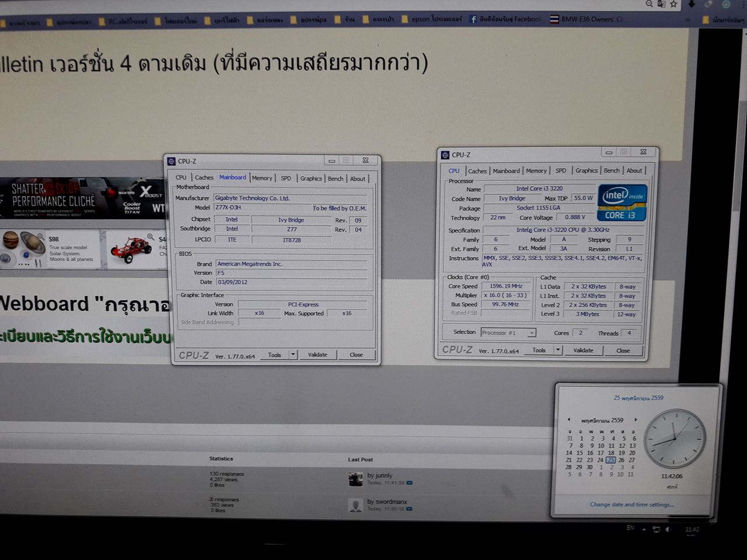Click the taskbar clock showing 11:42
This screenshot has height=560, width=747.
tap(692, 530)
